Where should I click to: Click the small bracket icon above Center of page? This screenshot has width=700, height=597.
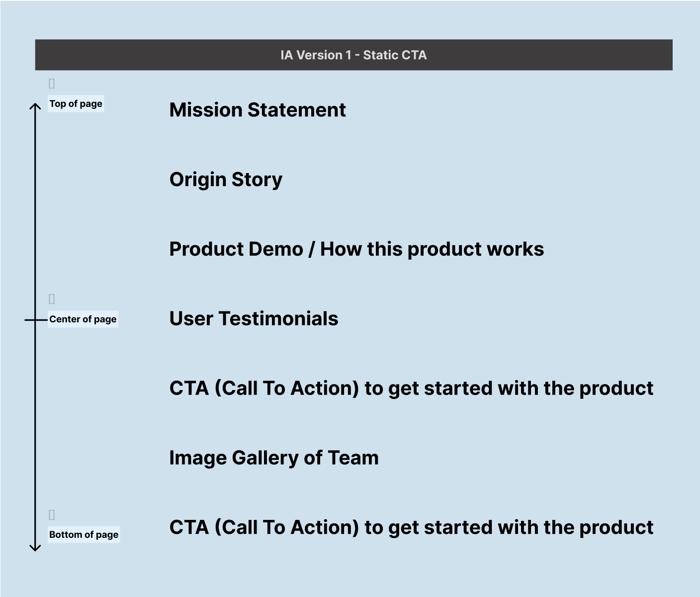52,299
